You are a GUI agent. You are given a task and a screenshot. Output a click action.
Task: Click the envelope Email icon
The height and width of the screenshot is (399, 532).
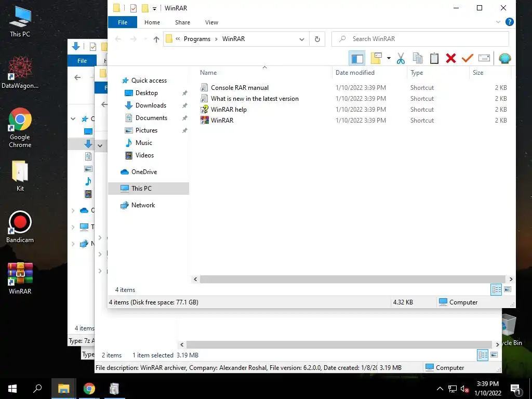(x=484, y=58)
